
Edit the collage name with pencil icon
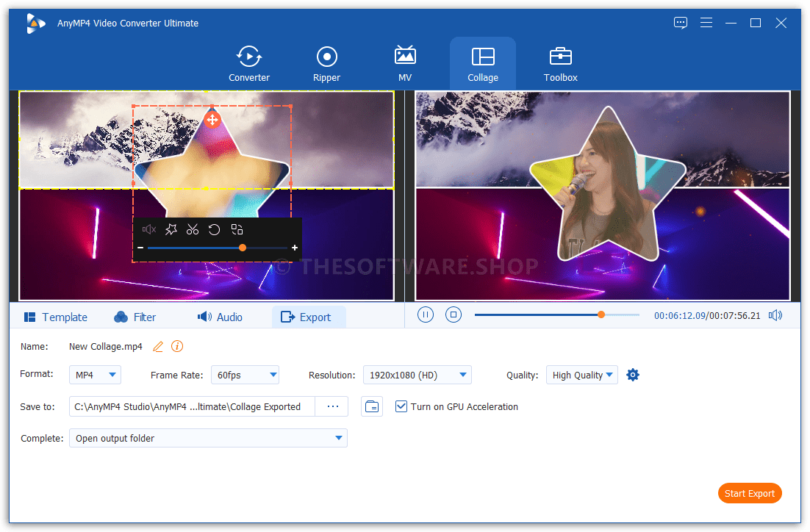click(x=158, y=347)
